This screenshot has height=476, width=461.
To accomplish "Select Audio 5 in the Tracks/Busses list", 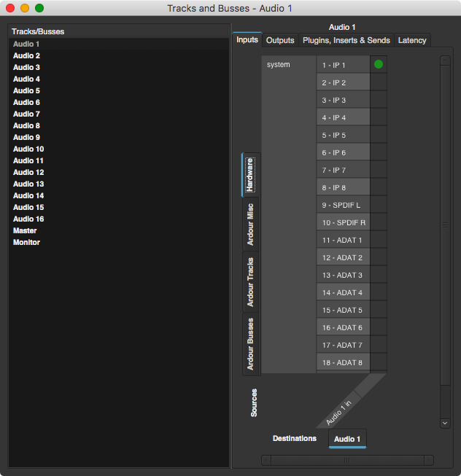I will [x=26, y=91].
